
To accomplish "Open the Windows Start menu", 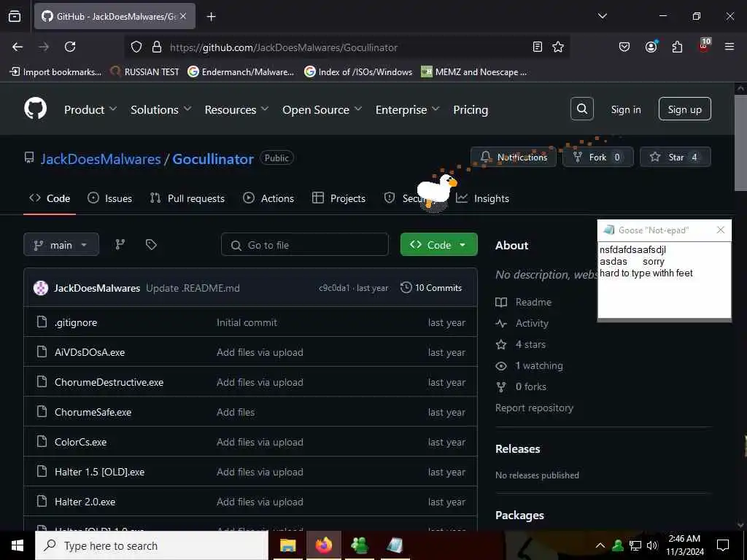I will pyautogui.click(x=18, y=545).
